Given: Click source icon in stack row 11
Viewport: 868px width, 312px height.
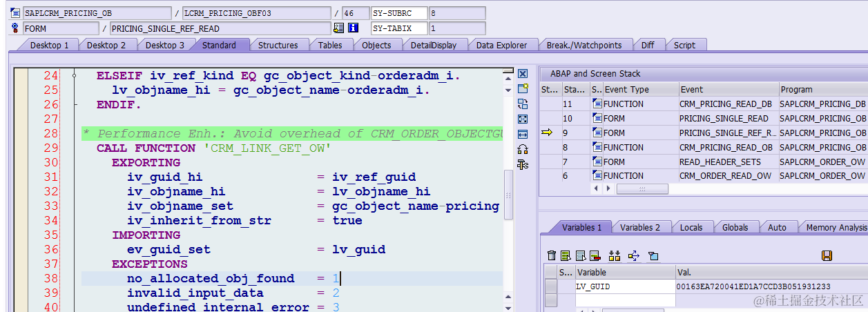Looking at the screenshot, I should pyautogui.click(x=597, y=104).
